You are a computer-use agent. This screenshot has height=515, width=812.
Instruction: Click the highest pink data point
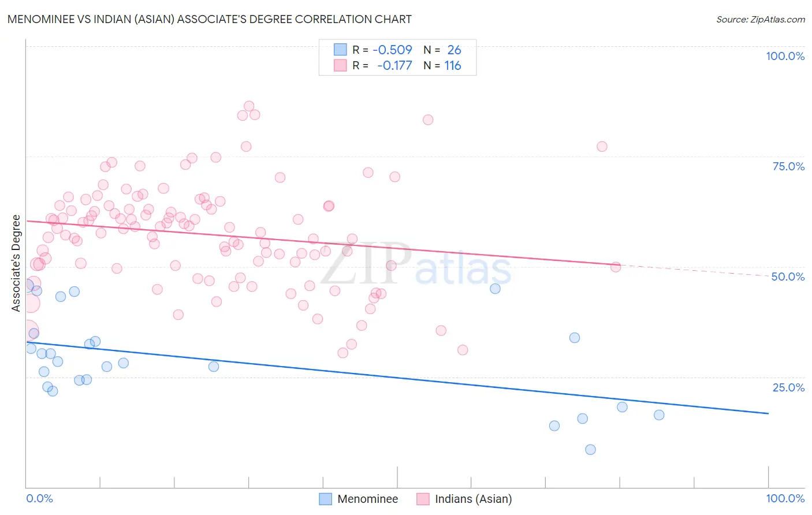coord(249,106)
